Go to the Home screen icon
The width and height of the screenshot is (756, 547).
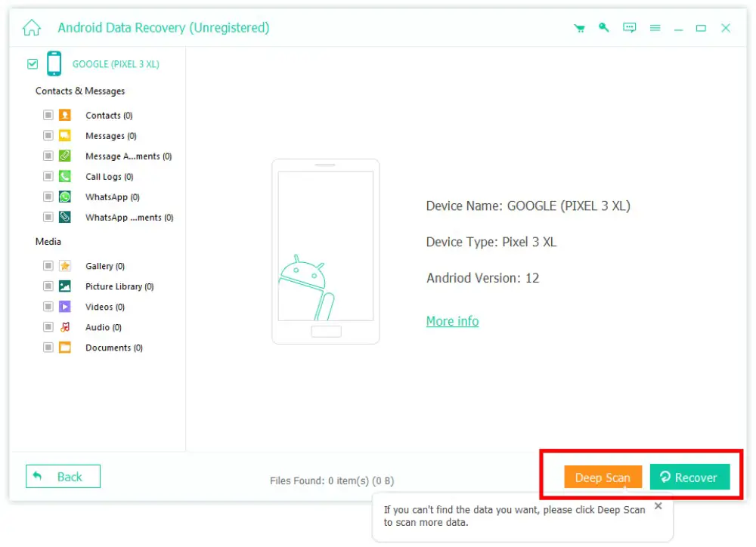click(32, 27)
